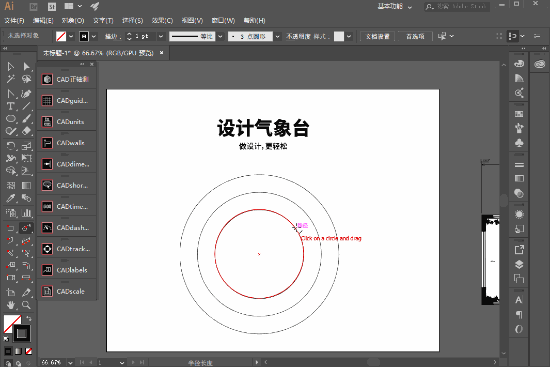Open the 窗口(W) menu

coord(223,21)
